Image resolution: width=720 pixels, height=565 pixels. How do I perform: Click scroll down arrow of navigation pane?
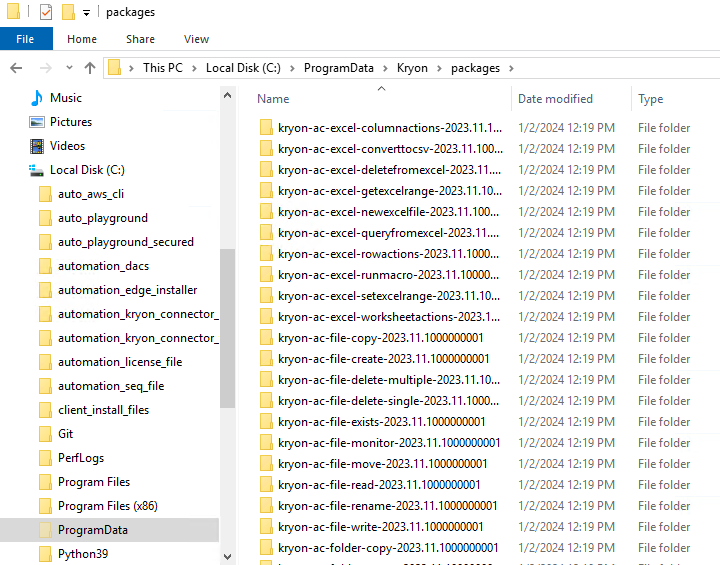click(x=227, y=556)
